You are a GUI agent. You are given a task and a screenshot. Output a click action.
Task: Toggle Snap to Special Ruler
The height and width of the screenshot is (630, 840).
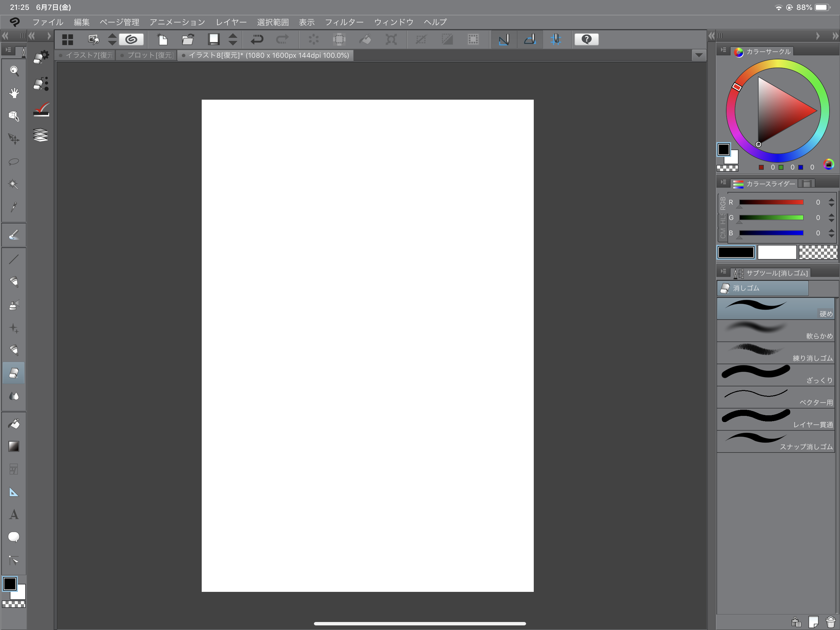pyautogui.click(x=530, y=39)
